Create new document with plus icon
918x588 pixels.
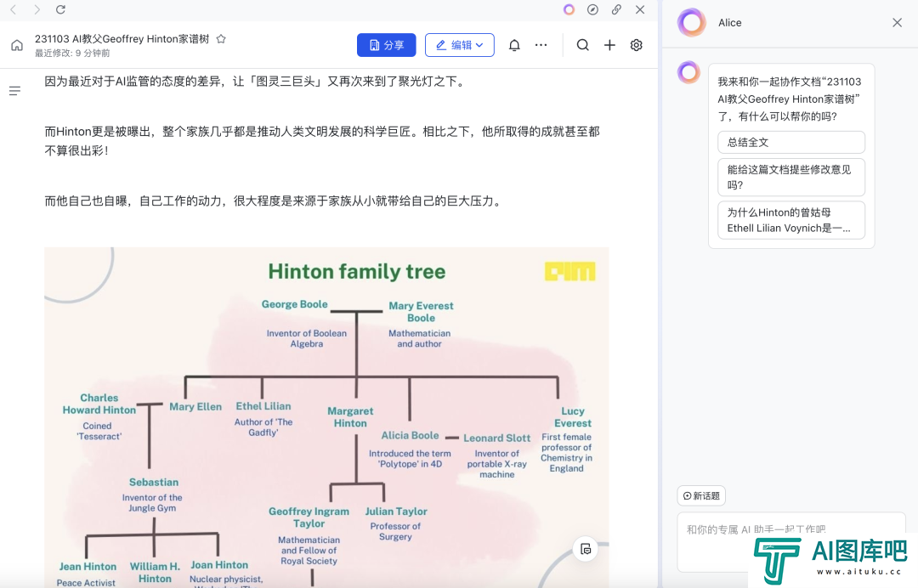pos(609,45)
